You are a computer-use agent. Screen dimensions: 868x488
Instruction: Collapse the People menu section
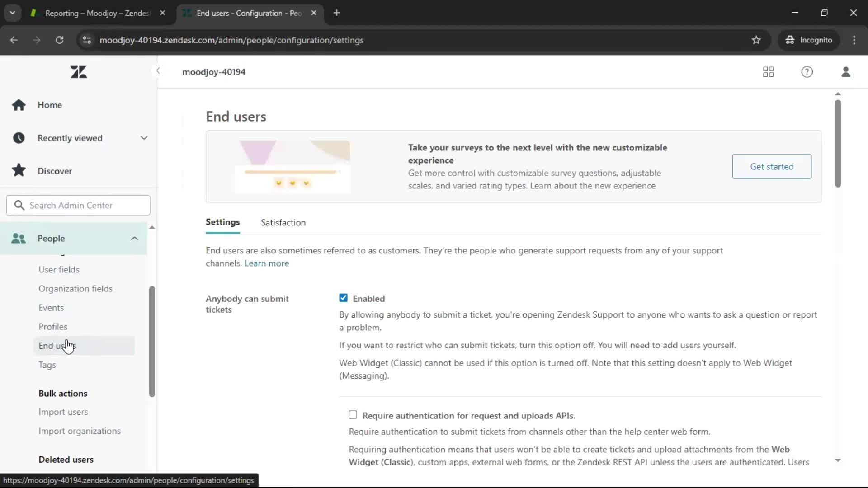pyautogui.click(x=134, y=239)
